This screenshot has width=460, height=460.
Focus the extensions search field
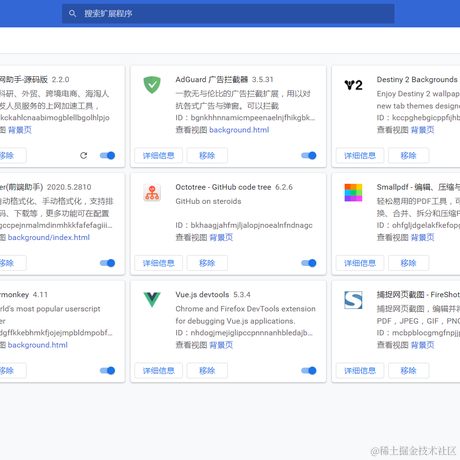pyautogui.click(x=228, y=14)
